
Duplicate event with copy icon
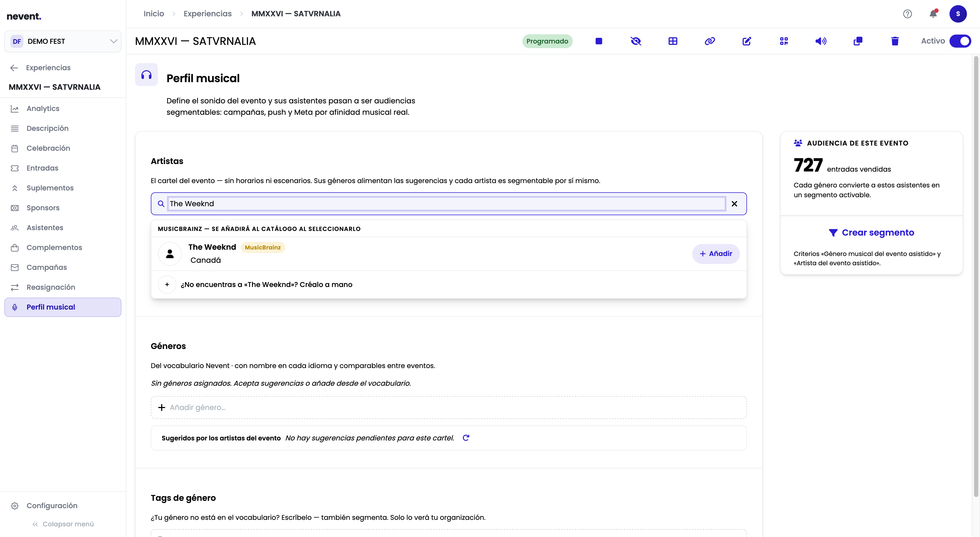pyautogui.click(x=858, y=41)
